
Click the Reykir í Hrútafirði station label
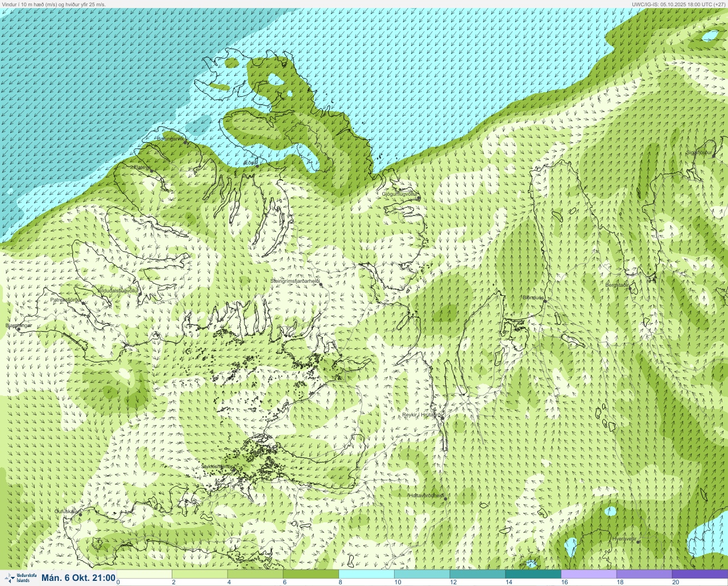tap(423, 415)
